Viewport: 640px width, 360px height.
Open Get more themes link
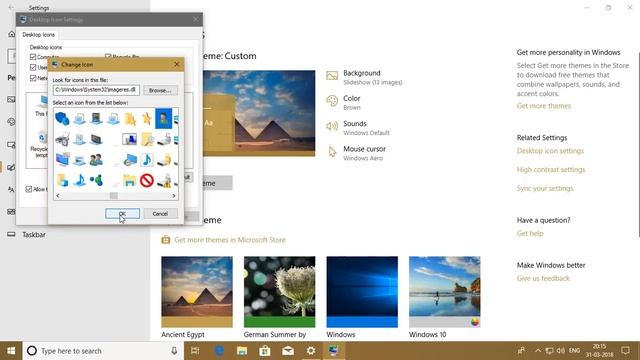[x=544, y=106]
